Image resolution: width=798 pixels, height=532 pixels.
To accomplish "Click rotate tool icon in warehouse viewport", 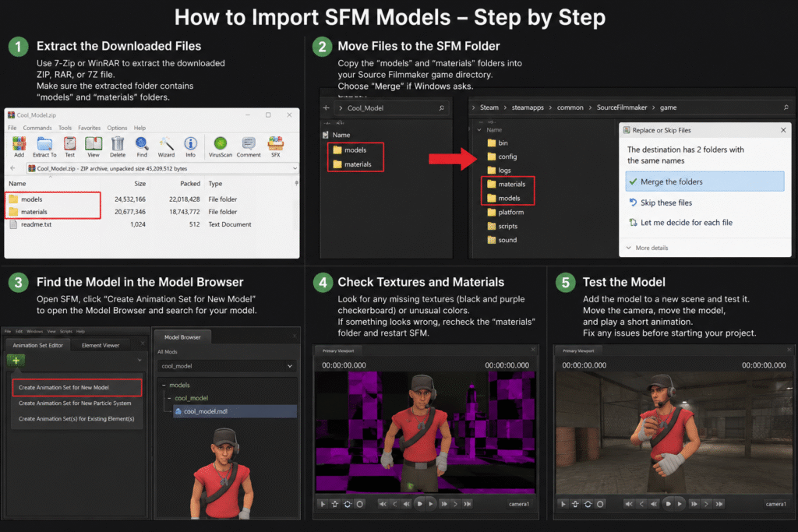I will [588, 504].
